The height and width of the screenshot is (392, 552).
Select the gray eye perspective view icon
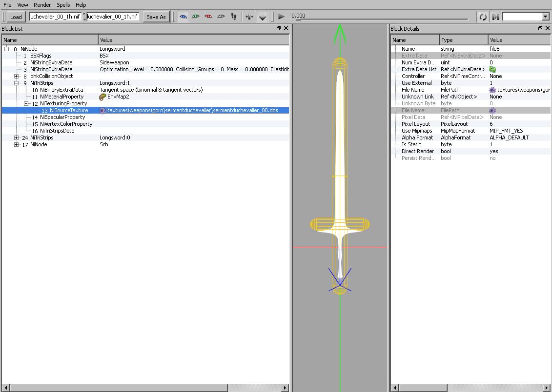tap(221, 17)
